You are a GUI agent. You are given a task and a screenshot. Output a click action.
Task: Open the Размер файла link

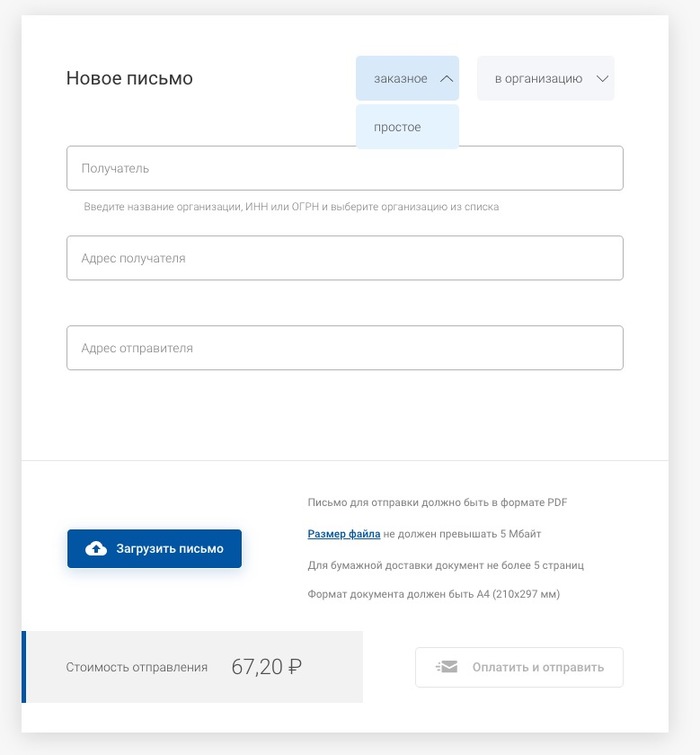[343, 534]
